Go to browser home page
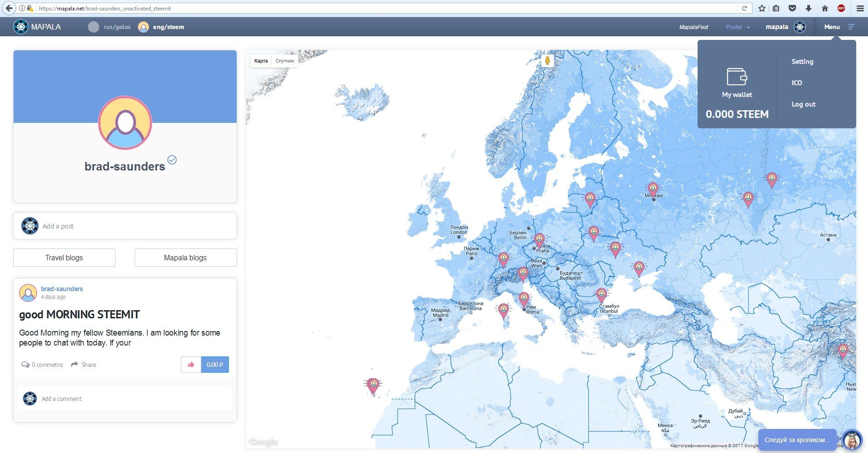 [x=825, y=8]
